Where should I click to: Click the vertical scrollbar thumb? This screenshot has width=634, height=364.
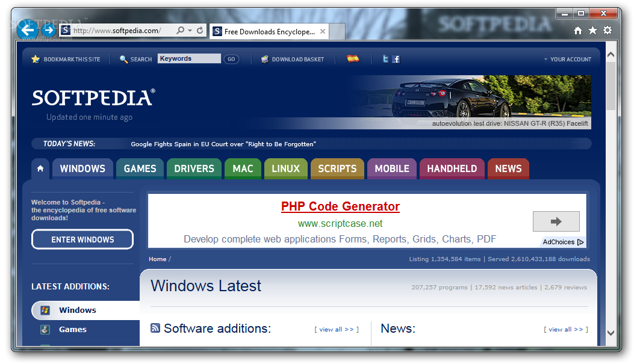pyautogui.click(x=611, y=85)
